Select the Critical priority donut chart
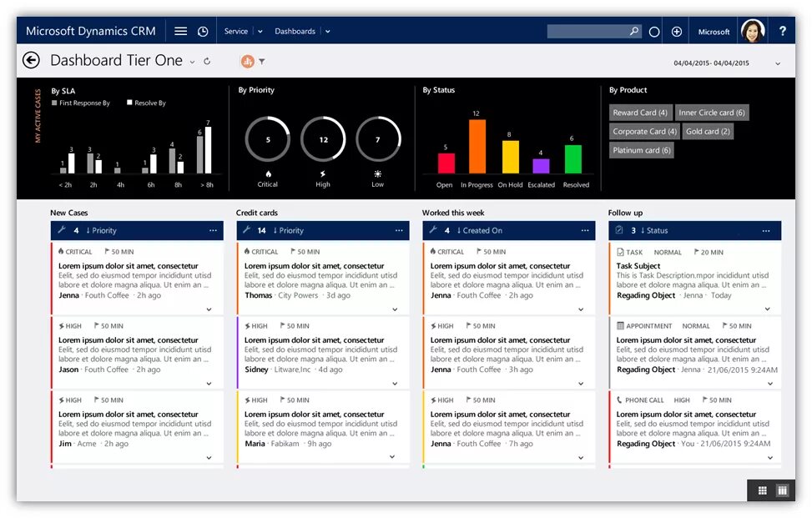The height and width of the screenshot is (518, 812). [x=268, y=139]
